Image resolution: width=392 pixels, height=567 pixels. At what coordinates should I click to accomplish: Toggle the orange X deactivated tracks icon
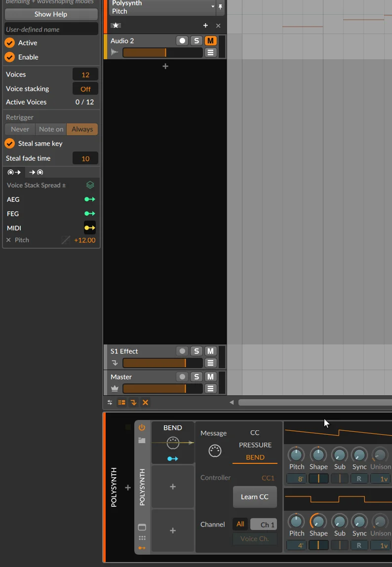[x=145, y=403]
